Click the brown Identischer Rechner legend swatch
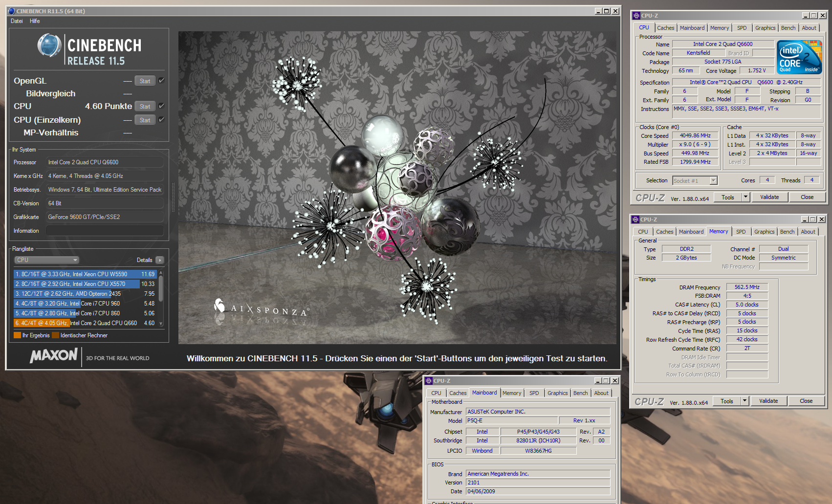Image resolution: width=832 pixels, height=504 pixels. [55, 335]
